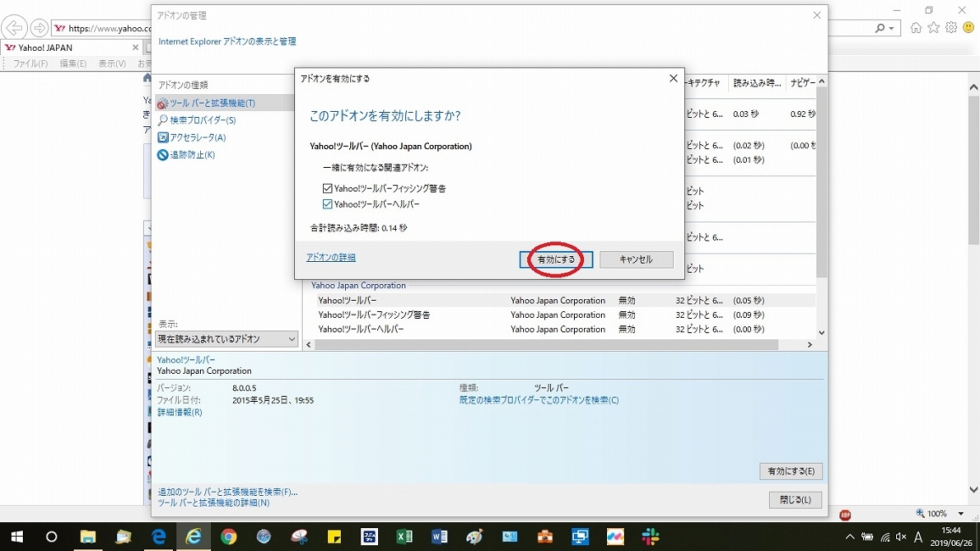
Task: Open the IE tools gear icon
Action: [x=951, y=27]
